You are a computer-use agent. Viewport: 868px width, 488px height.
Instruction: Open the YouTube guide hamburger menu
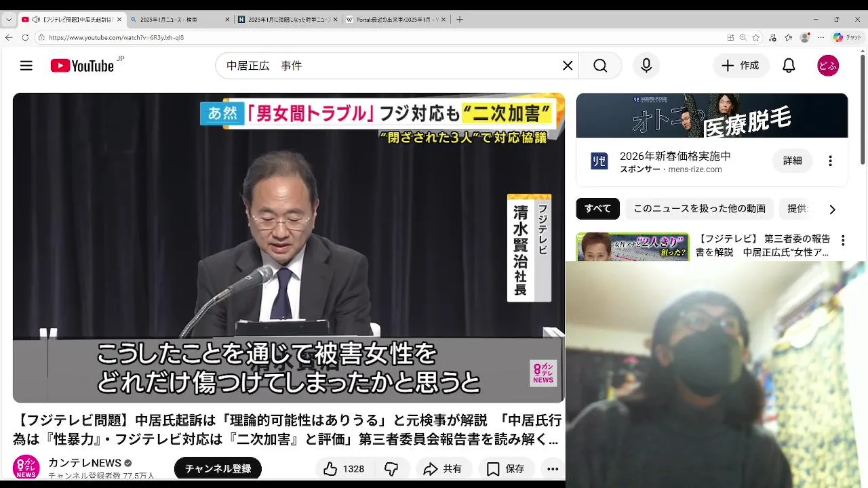[26, 66]
